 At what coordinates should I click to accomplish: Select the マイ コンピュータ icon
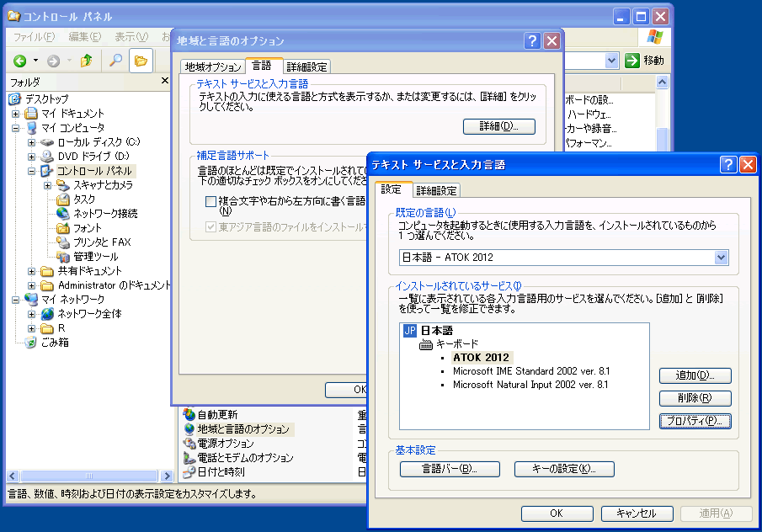(x=31, y=128)
